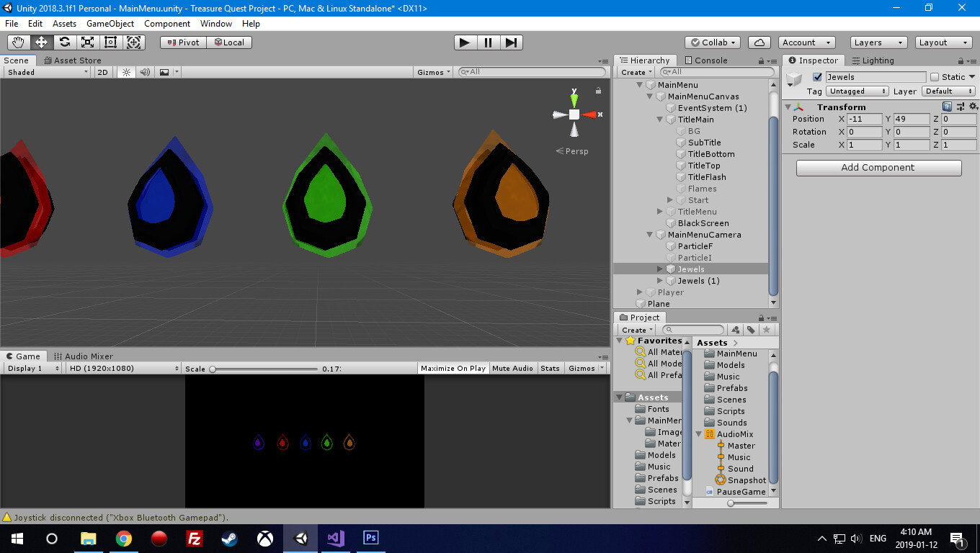Click the Position X input field
980x553 pixels.
point(865,119)
